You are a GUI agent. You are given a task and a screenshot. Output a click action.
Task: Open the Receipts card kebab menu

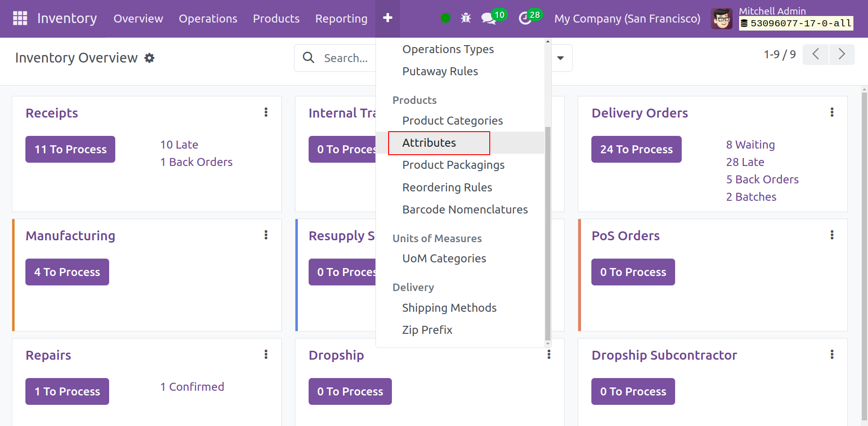click(266, 112)
